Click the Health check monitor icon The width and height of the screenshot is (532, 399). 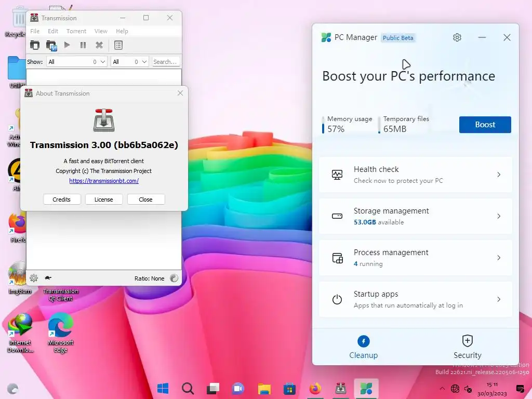(x=337, y=175)
